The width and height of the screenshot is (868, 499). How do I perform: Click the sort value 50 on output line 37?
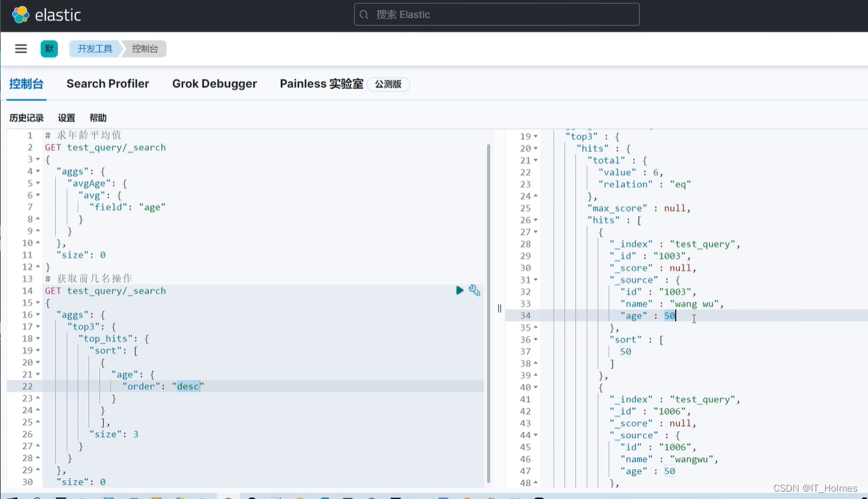coord(626,352)
